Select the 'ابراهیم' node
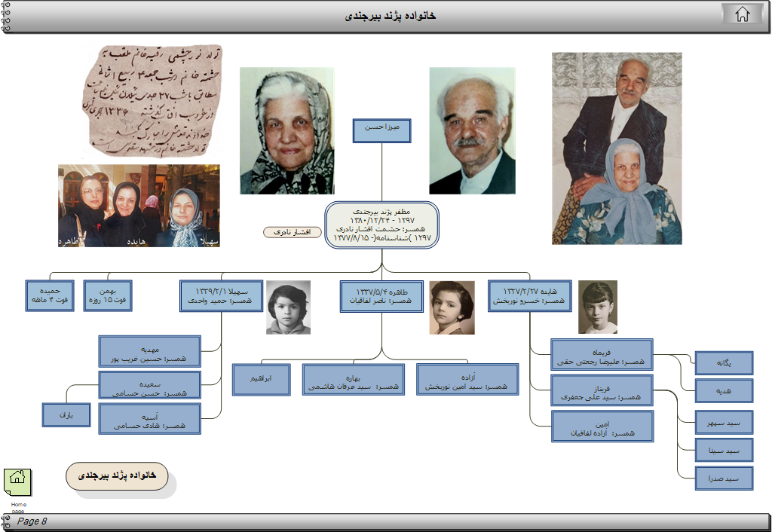772x532 pixels. 261,379
